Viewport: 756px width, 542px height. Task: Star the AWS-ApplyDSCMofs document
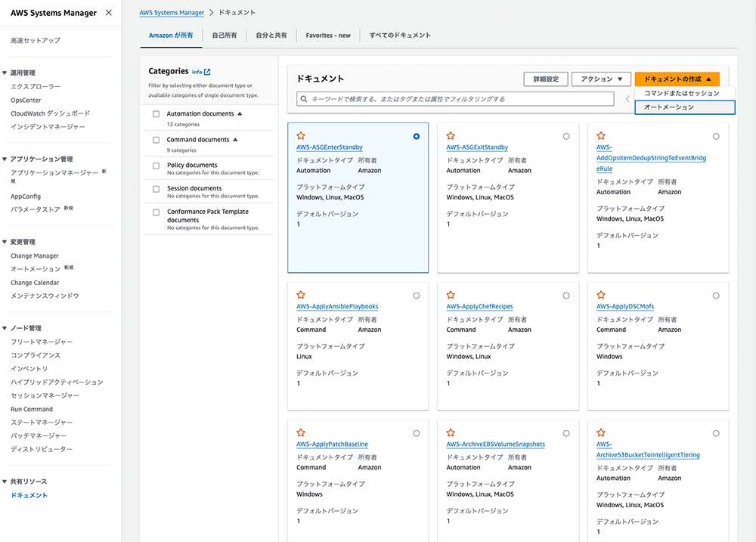[x=601, y=295]
